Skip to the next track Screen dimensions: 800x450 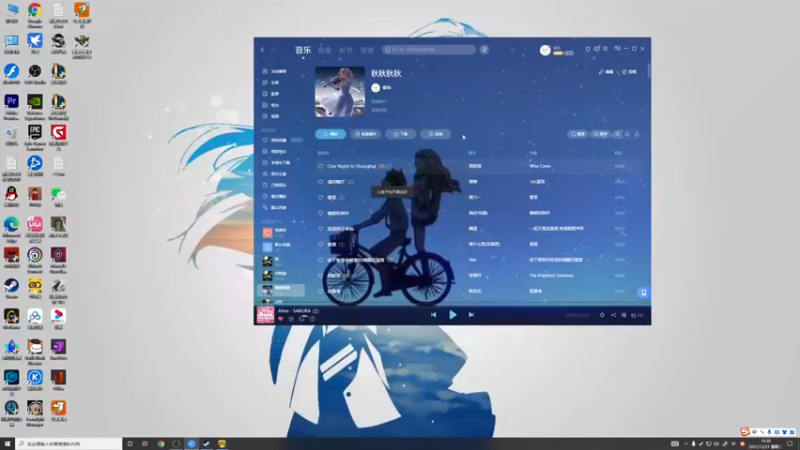click(x=471, y=315)
